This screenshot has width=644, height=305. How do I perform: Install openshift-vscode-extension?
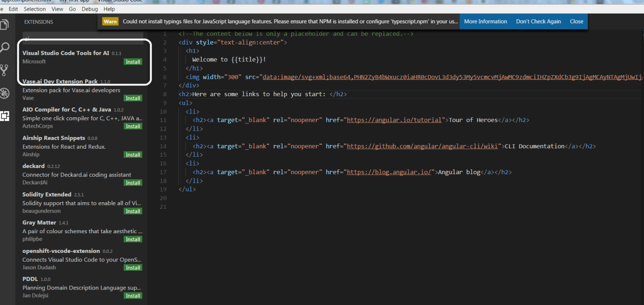pyautogui.click(x=133, y=267)
